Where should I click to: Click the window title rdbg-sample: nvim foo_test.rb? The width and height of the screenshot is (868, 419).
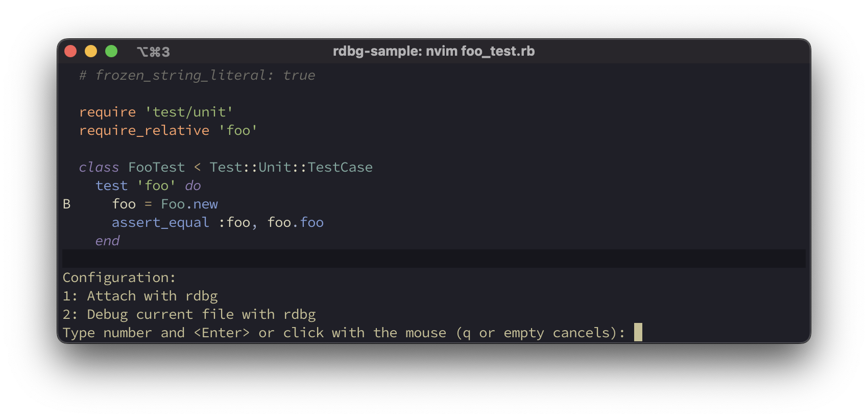433,51
